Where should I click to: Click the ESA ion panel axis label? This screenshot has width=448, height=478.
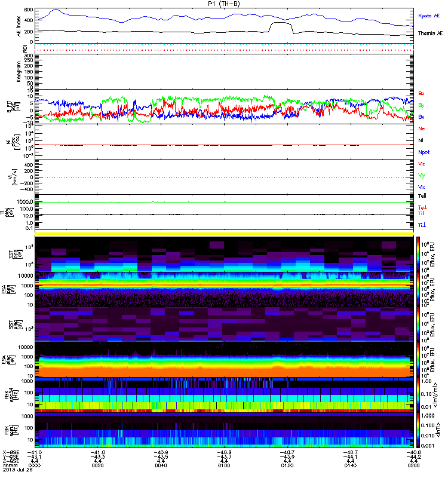(x=8, y=290)
